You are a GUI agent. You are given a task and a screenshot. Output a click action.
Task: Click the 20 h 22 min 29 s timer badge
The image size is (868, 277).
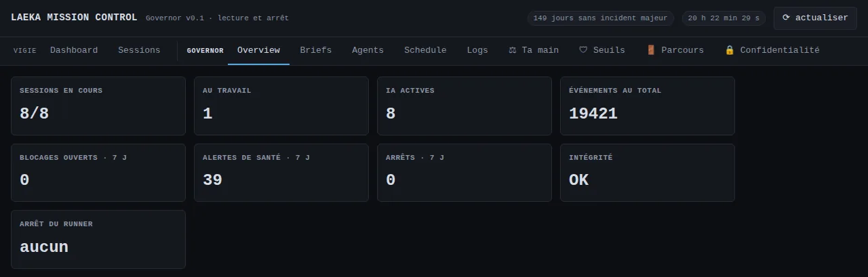[724, 18]
